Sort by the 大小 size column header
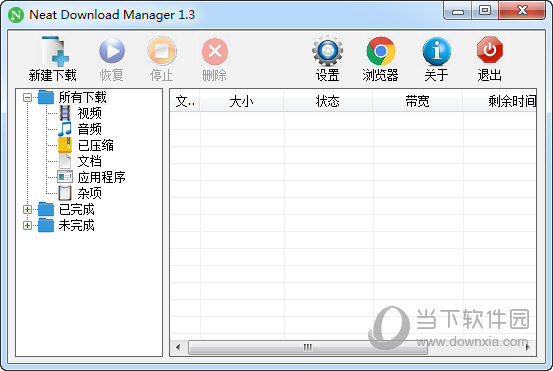 pos(242,102)
